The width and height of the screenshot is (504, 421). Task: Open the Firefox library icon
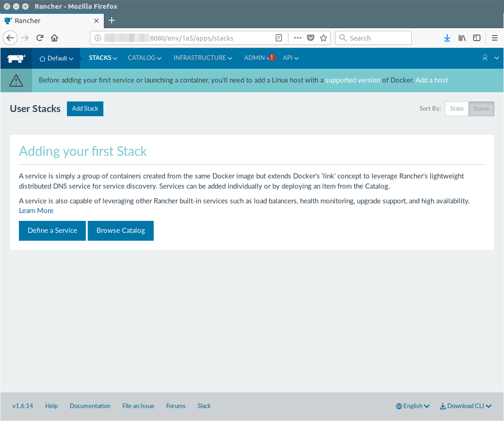click(462, 38)
